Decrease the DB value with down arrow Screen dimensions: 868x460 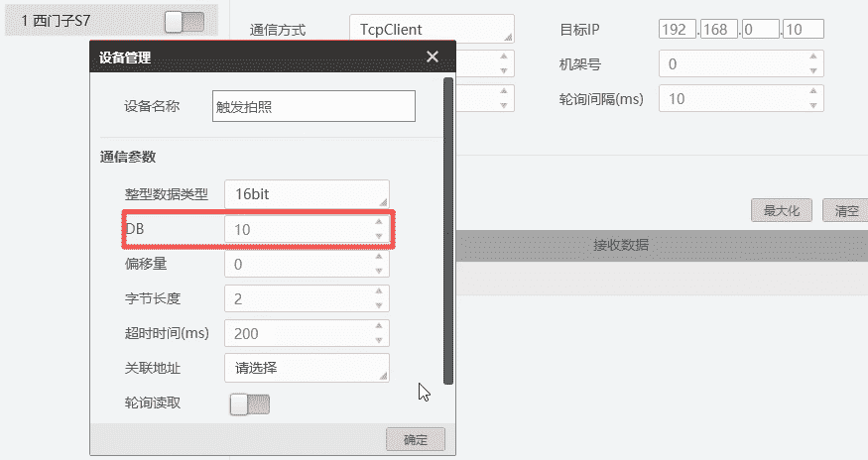(378, 236)
